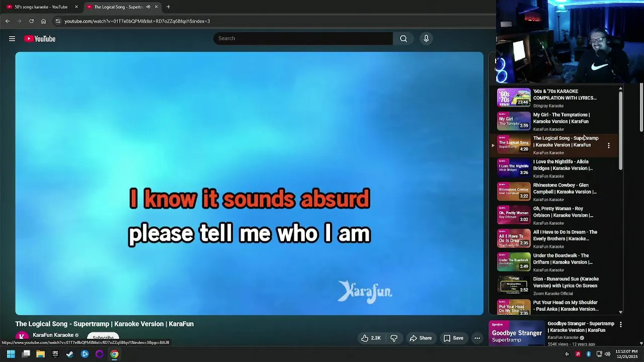Open Under the Boardwalk - The Drifters title
The width and height of the screenshot is (644, 362).
coord(563,259)
